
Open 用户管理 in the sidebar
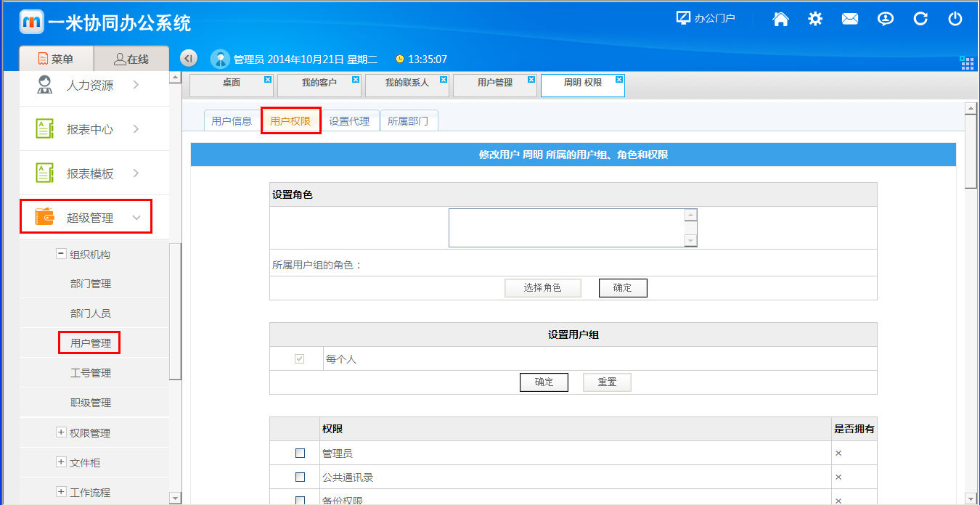coord(91,343)
